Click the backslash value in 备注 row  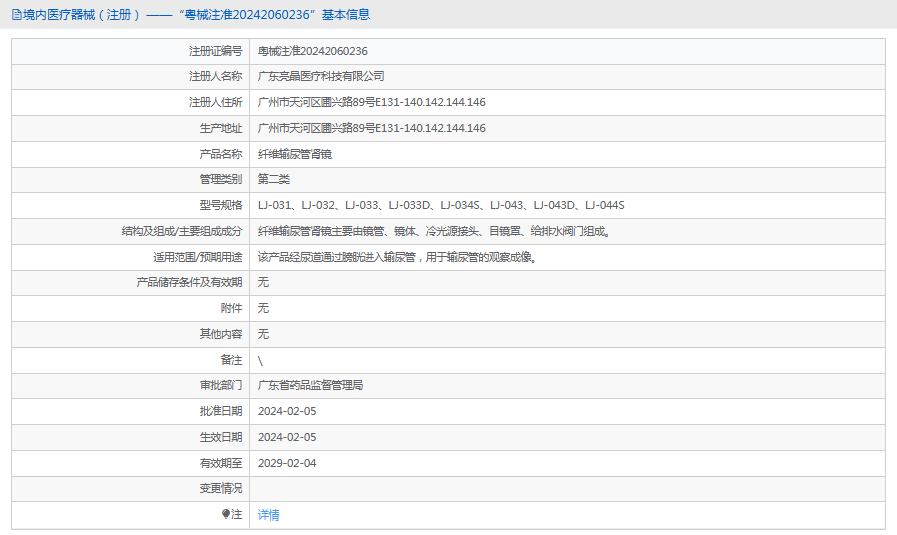tap(260, 360)
